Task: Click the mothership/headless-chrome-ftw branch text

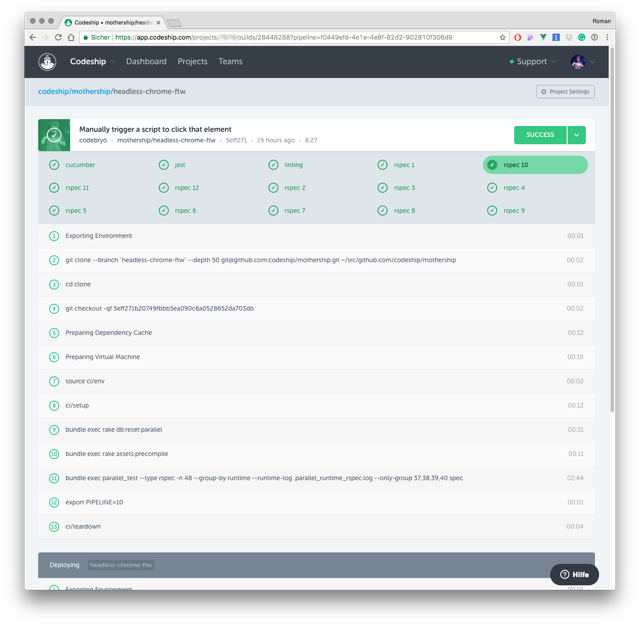Action: 167,140
